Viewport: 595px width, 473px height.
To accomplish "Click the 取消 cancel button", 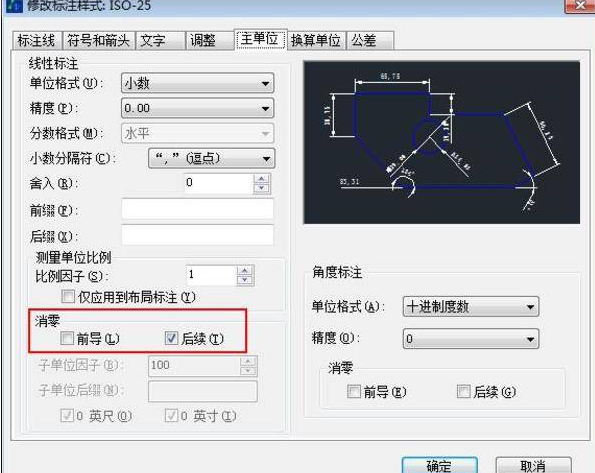I will [x=533, y=465].
